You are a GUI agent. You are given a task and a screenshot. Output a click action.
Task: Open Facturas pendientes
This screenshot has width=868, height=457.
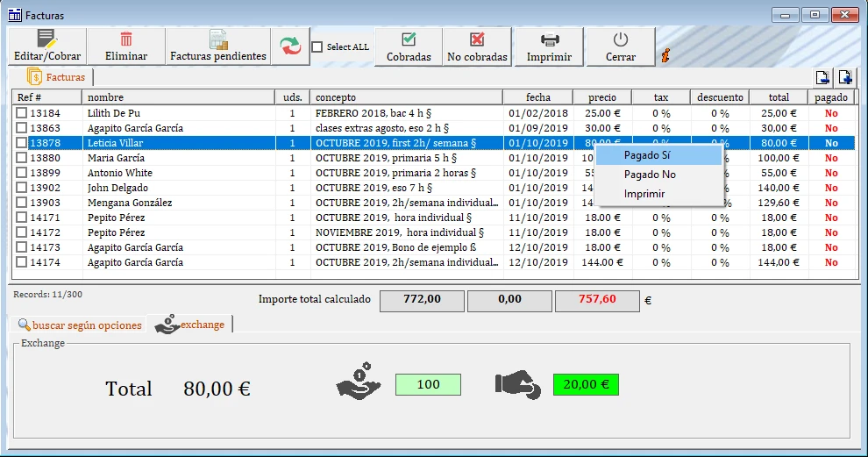[218, 46]
